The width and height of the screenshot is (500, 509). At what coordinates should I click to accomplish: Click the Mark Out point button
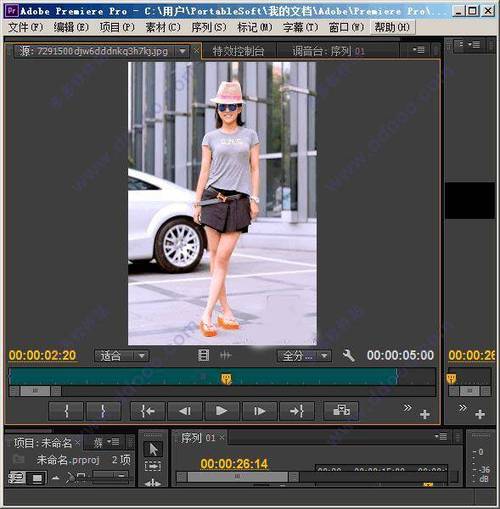pyautogui.click(x=103, y=411)
